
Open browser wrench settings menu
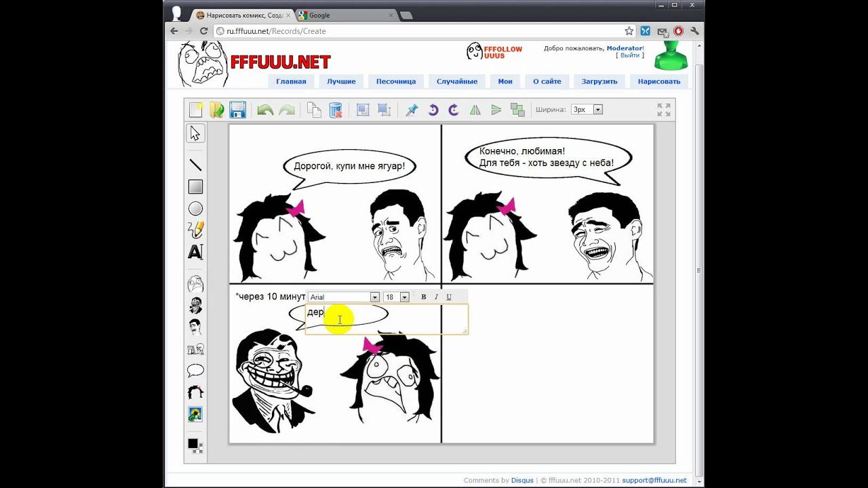pos(694,31)
